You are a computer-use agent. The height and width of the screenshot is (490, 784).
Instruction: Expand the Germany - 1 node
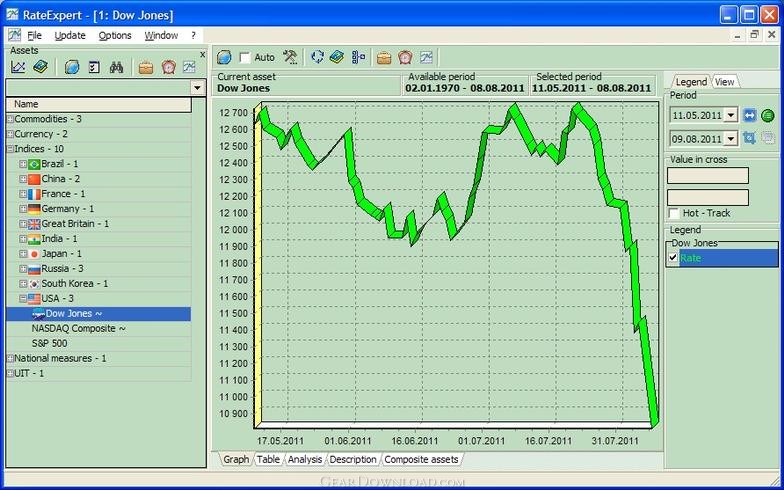coord(23,209)
